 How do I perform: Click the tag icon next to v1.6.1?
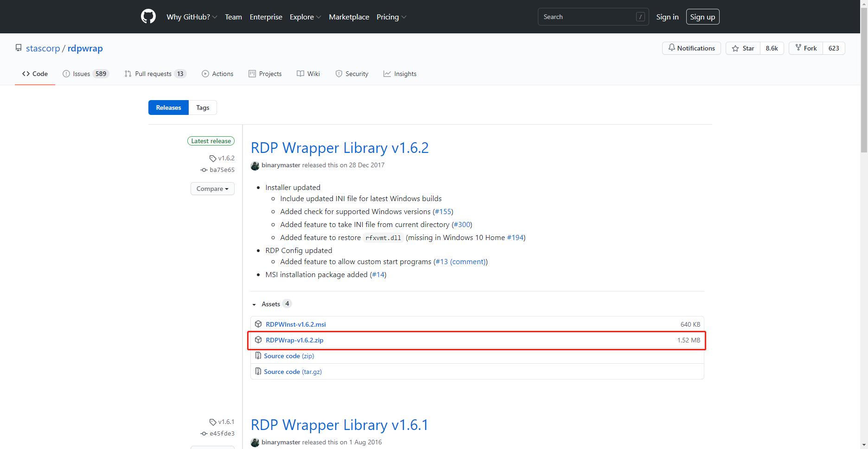coord(213,422)
